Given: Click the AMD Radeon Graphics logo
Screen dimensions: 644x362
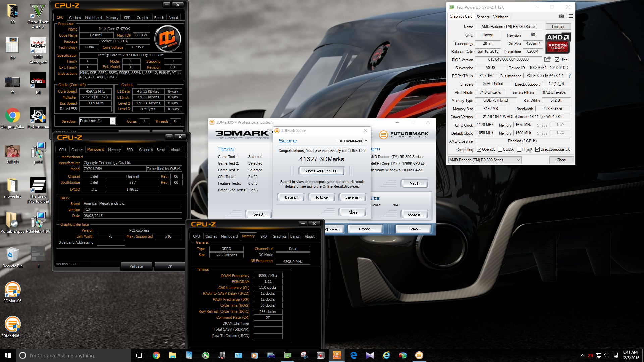Looking at the screenshot, I should pos(557,43).
